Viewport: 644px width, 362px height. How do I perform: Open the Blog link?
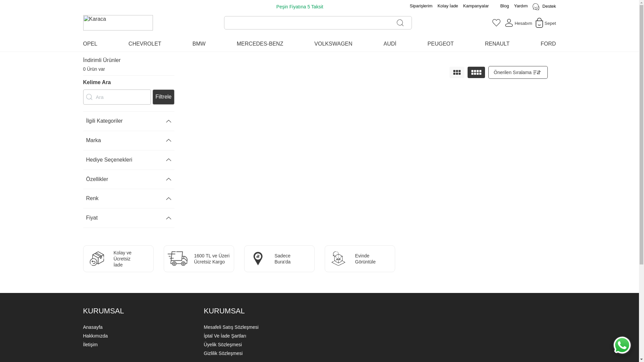point(504,6)
